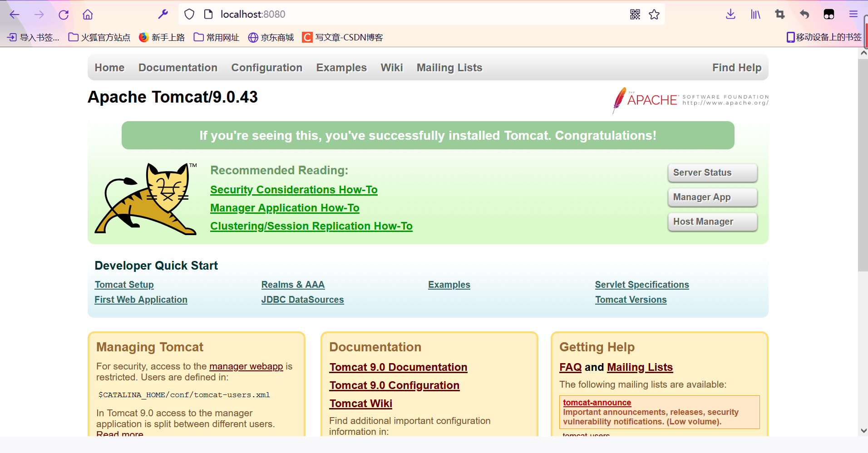Image resolution: width=868 pixels, height=453 pixels.
Task: Open 移动设备上的书签 mobile bookmarks
Action: [x=824, y=37]
